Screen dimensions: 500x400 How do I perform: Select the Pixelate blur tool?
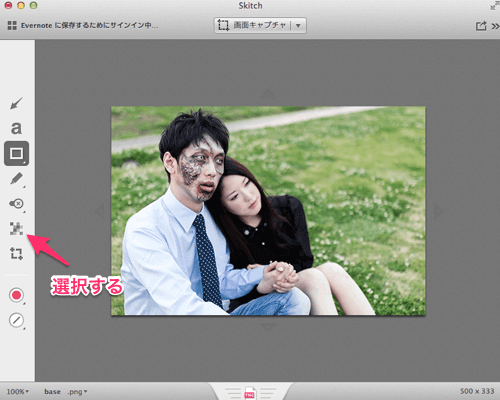(16, 229)
